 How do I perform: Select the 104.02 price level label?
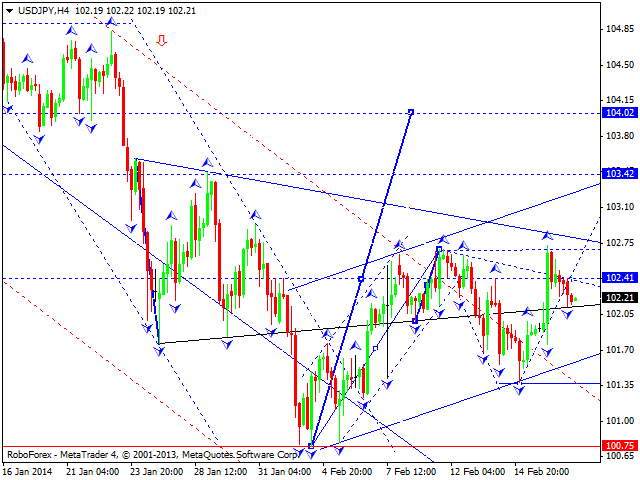[620, 113]
